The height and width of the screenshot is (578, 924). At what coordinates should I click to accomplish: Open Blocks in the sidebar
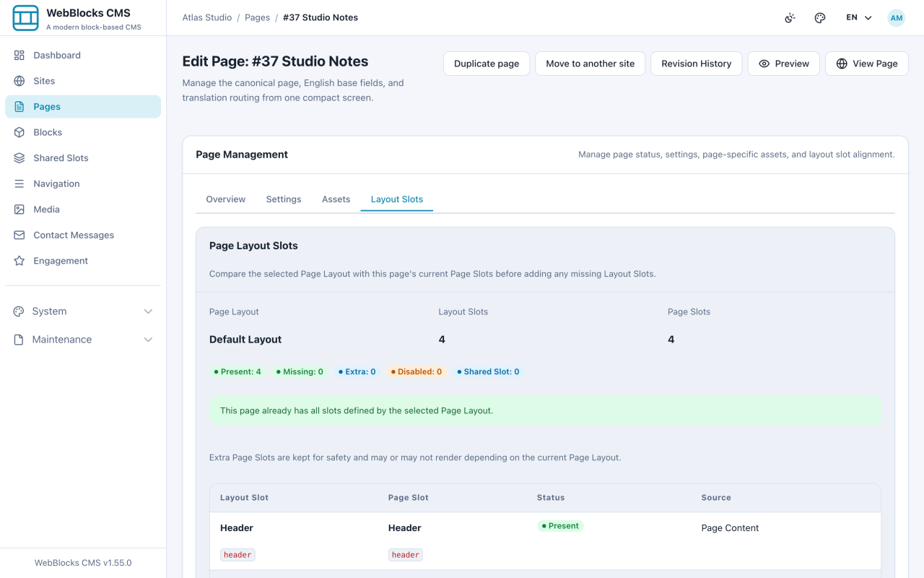[83, 132]
